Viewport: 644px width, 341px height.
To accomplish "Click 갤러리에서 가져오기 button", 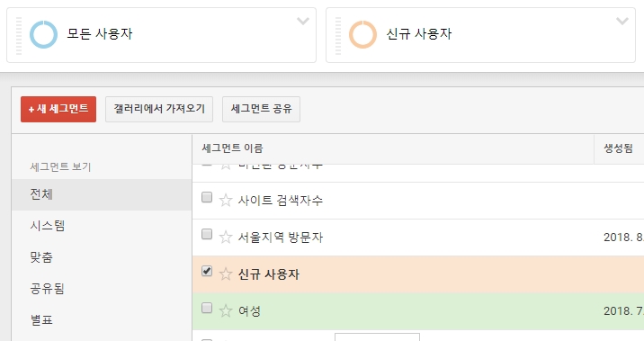I will 159,109.
